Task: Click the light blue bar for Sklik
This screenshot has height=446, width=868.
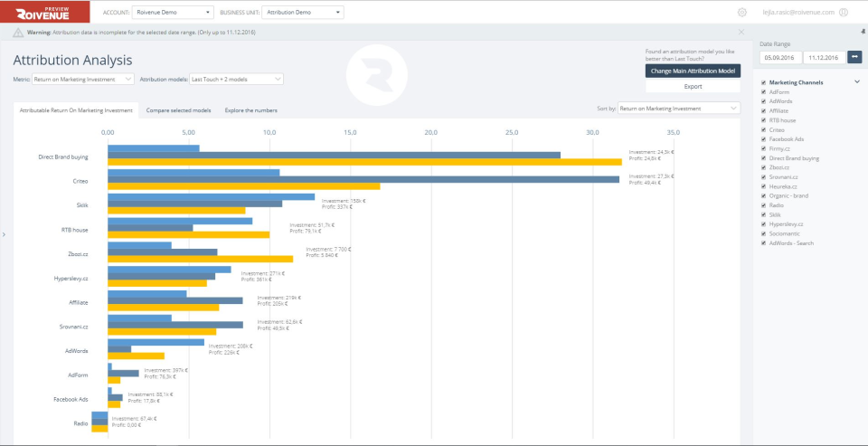Action: pos(212,196)
